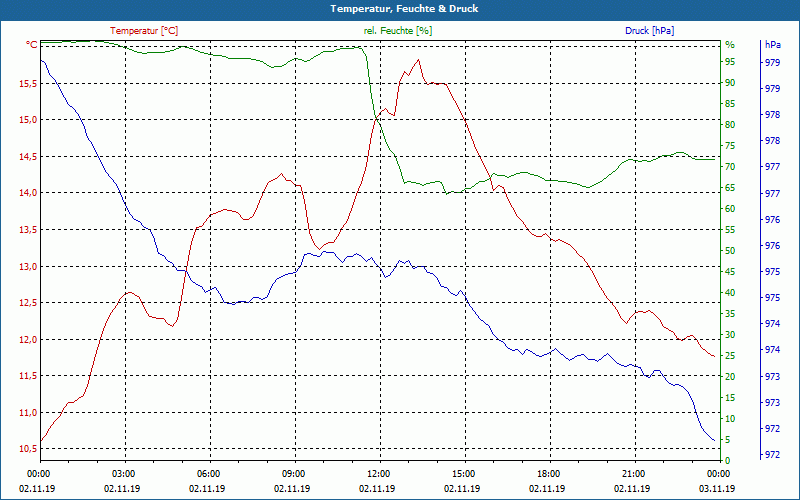Click the '15,0' temperature axis value
Image resolution: width=800 pixels, height=500 pixels.
coord(28,120)
